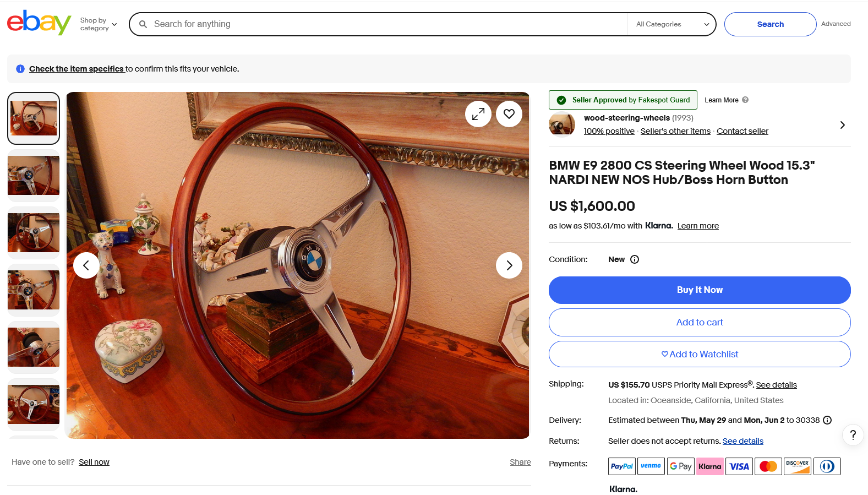Click the Share link below the photo
Image resolution: width=868 pixels, height=495 pixels.
tap(520, 462)
